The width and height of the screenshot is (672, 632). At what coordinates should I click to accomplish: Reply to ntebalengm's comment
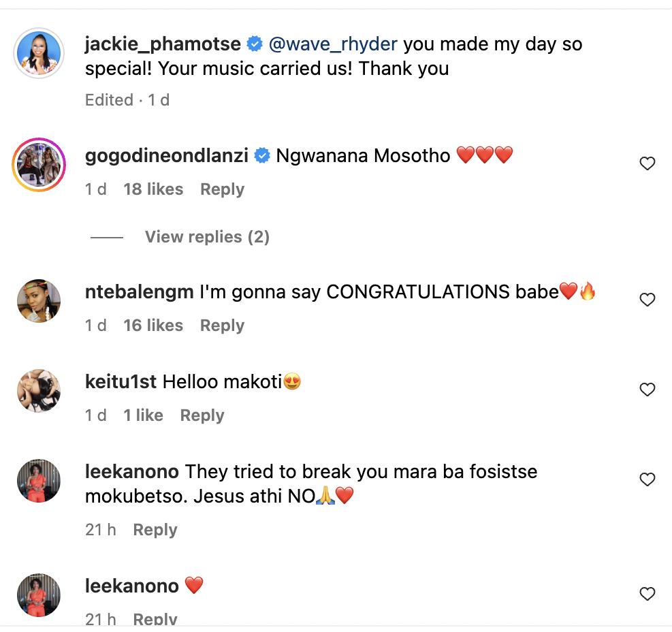pos(222,326)
